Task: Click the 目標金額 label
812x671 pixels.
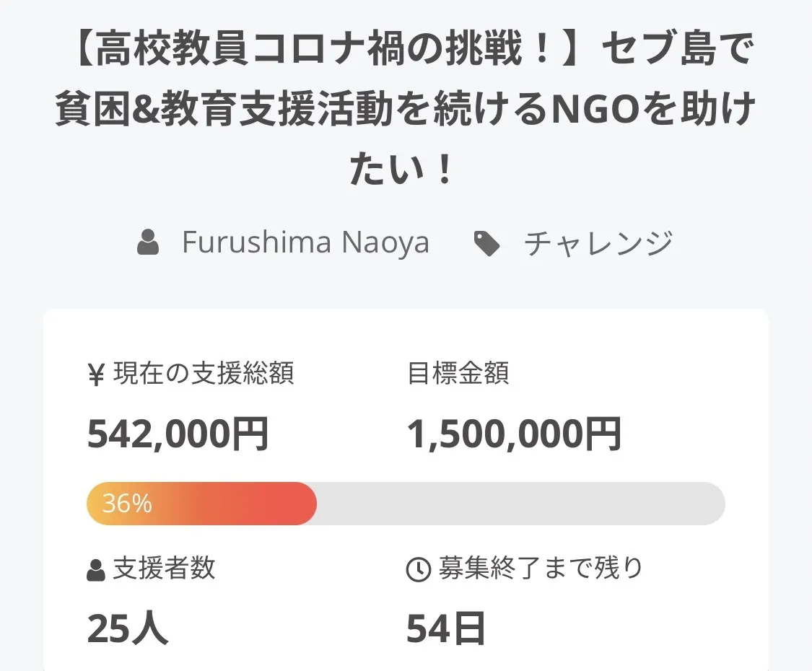Action: click(x=458, y=374)
